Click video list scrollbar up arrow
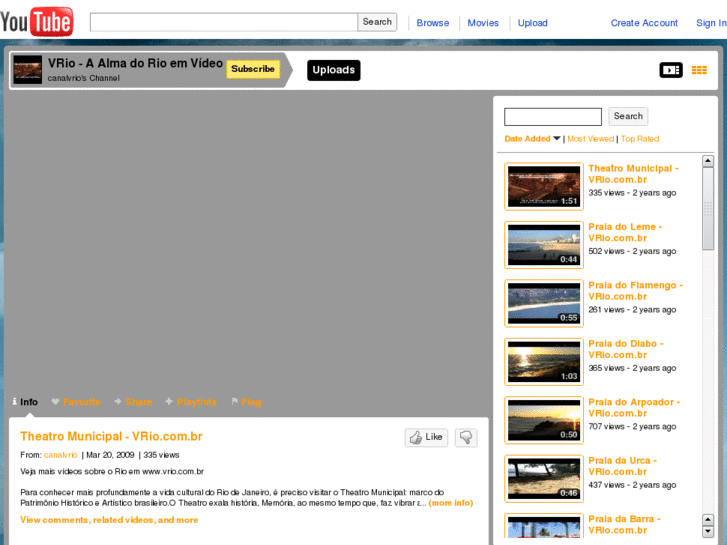 point(708,161)
